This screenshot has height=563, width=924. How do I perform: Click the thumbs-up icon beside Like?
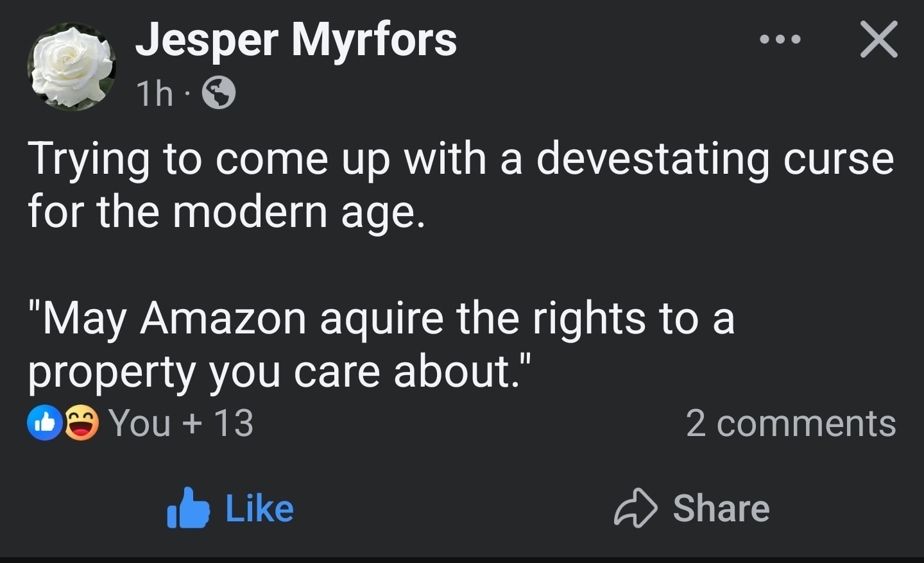(188, 508)
